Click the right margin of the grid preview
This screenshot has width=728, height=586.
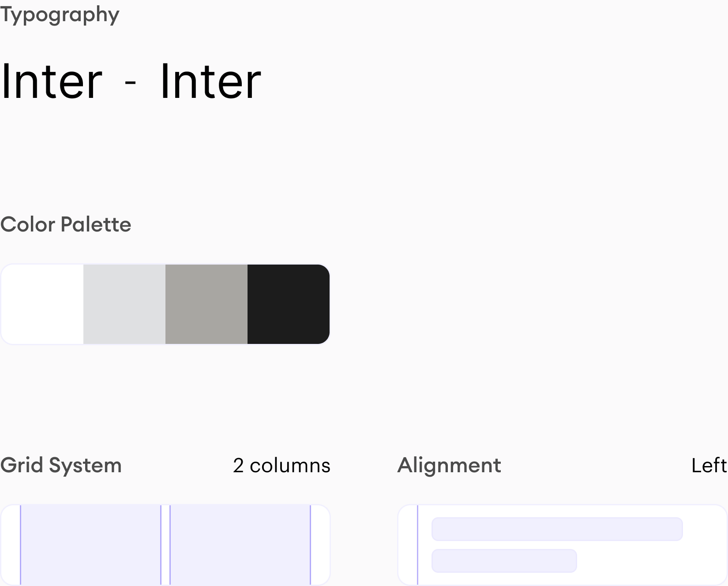click(320, 545)
